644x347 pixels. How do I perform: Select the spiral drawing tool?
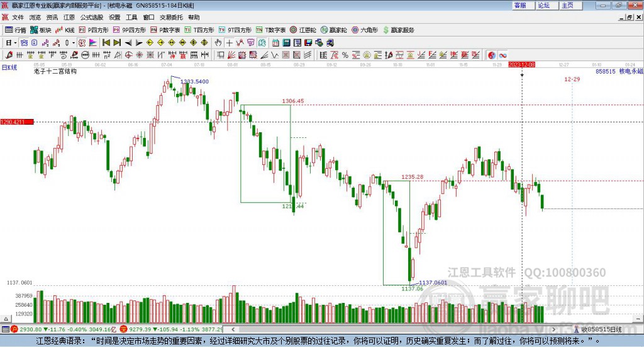64,55
